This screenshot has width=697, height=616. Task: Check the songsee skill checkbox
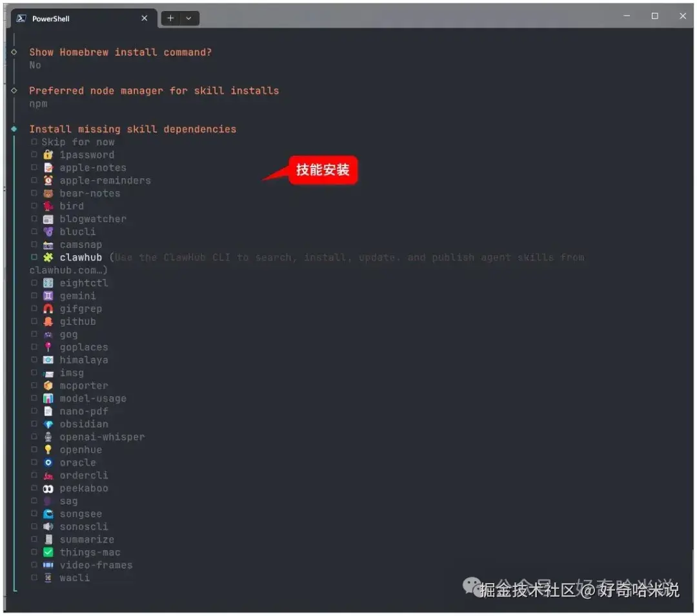click(34, 513)
